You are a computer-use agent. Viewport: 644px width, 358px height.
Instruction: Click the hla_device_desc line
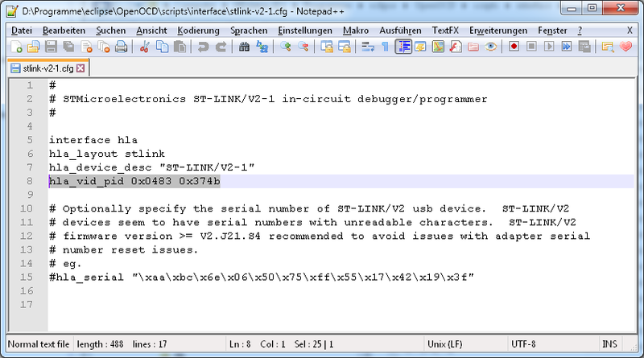click(152, 167)
